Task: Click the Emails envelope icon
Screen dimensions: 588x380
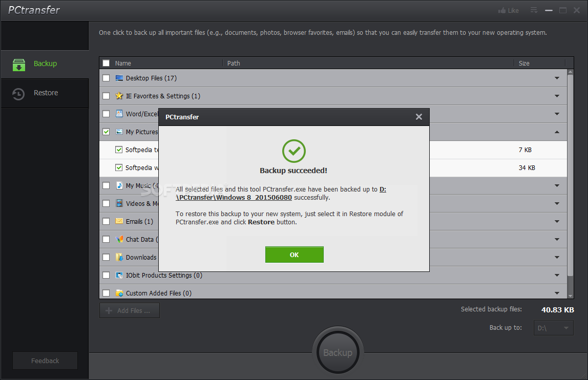Action: (119, 221)
